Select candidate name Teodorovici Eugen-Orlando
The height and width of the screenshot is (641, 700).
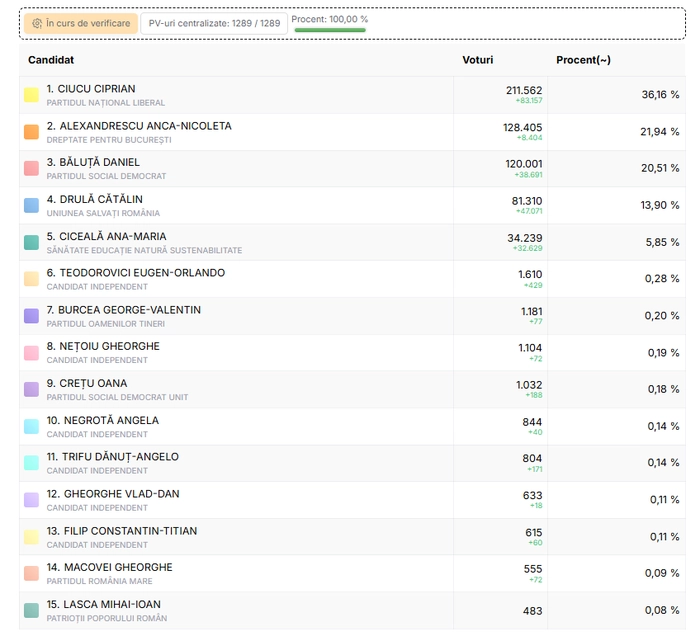[x=135, y=273]
